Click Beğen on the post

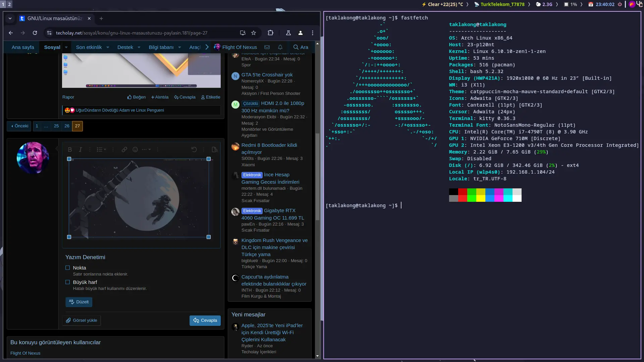tap(136, 97)
